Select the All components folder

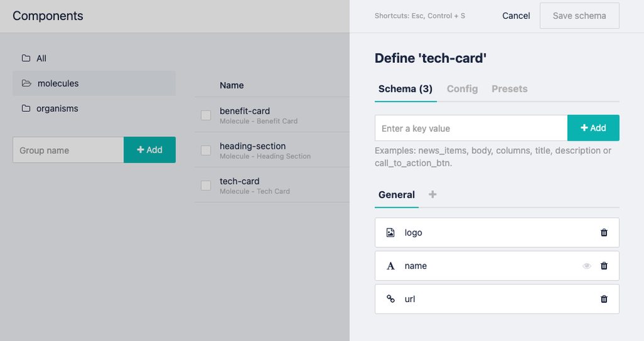click(x=41, y=58)
